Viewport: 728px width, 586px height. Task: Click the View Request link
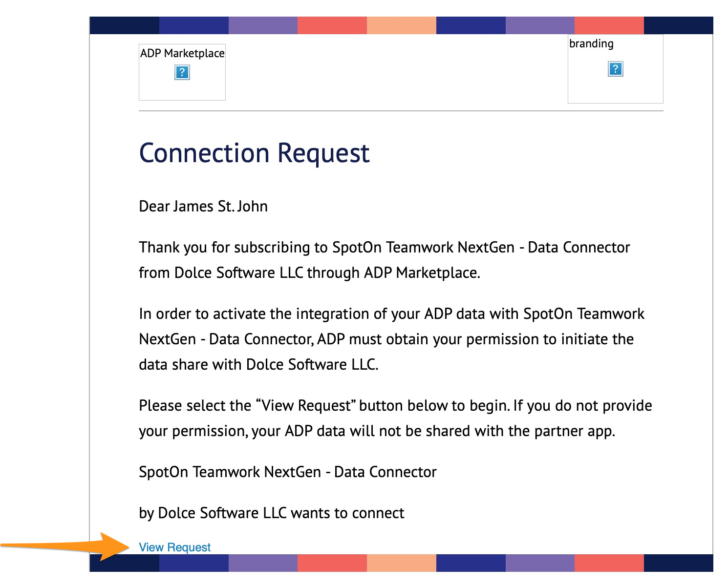point(174,547)
